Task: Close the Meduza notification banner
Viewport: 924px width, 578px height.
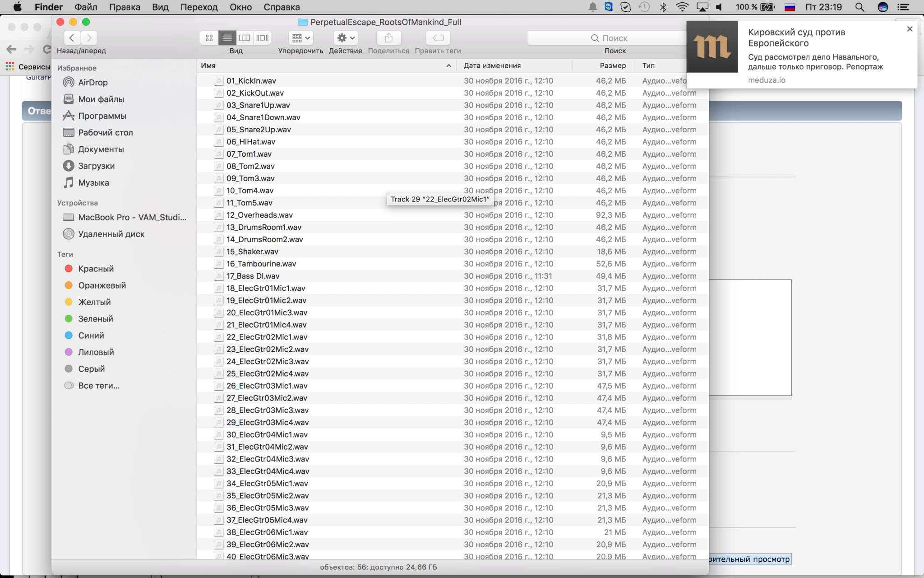Action: point(910,29)
